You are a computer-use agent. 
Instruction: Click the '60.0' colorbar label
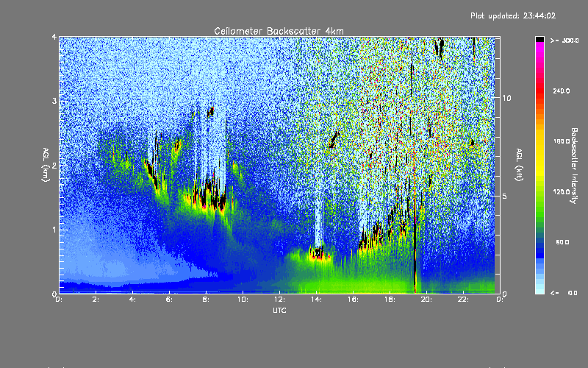pos(562,242)
